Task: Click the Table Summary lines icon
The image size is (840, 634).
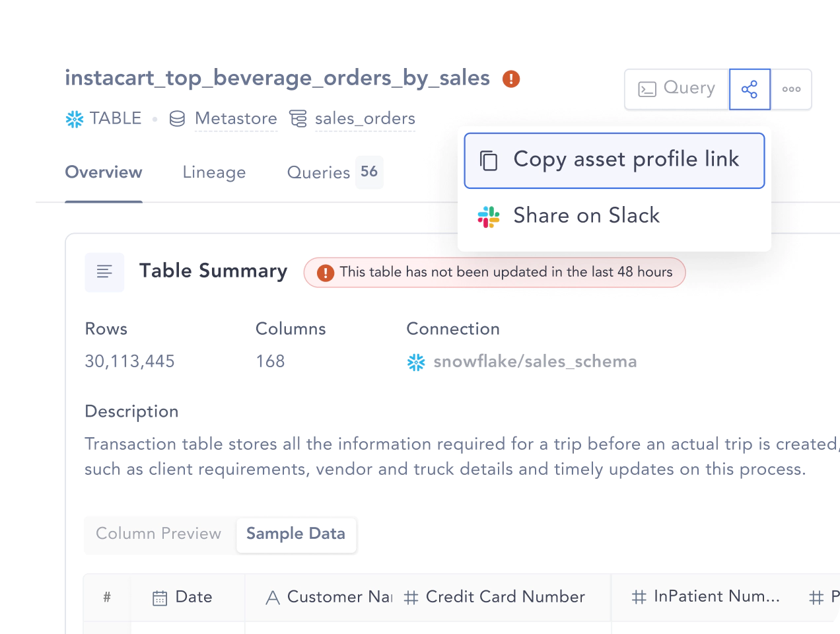Action: 104,272
